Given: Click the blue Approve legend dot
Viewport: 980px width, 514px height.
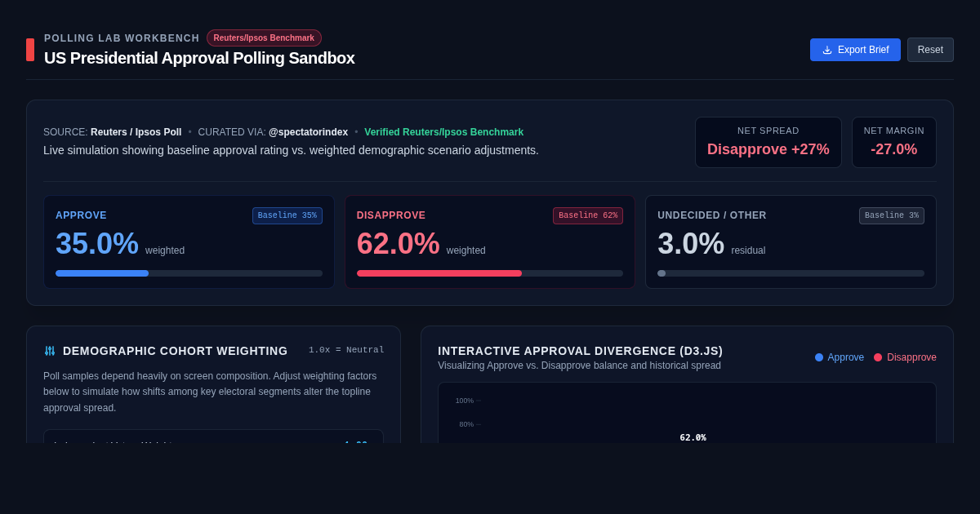Looking at the screenshot, I should [x=819, y=357].
